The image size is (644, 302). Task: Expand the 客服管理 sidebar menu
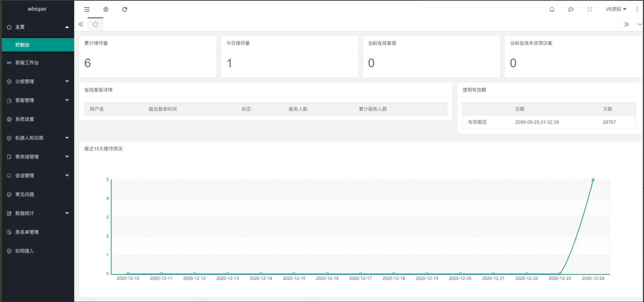click(37, 100)
